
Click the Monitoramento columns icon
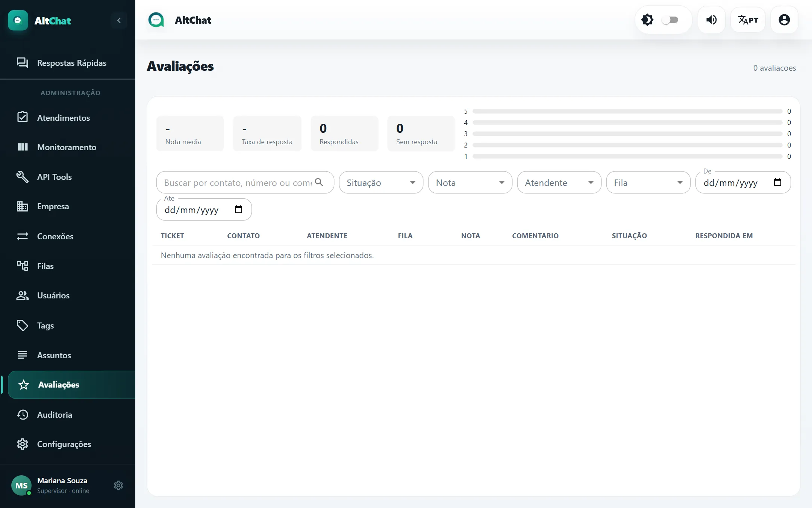tap(23, 147)
